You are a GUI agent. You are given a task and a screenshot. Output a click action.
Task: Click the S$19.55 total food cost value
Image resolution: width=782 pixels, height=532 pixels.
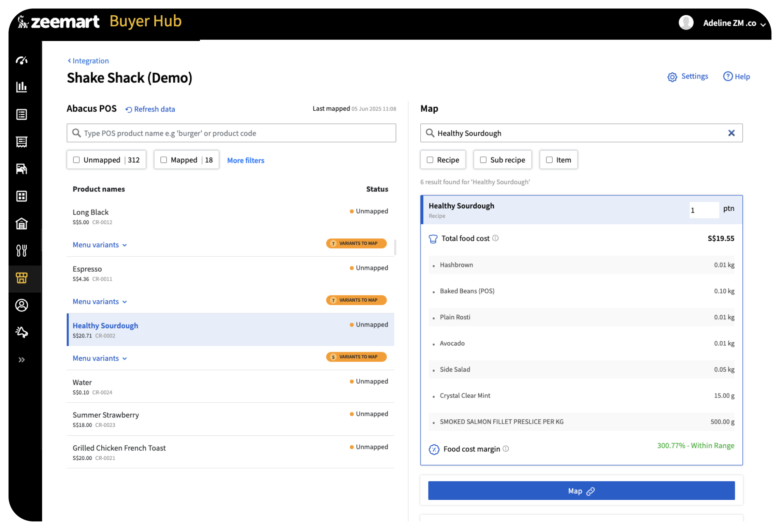pos(721,238)
